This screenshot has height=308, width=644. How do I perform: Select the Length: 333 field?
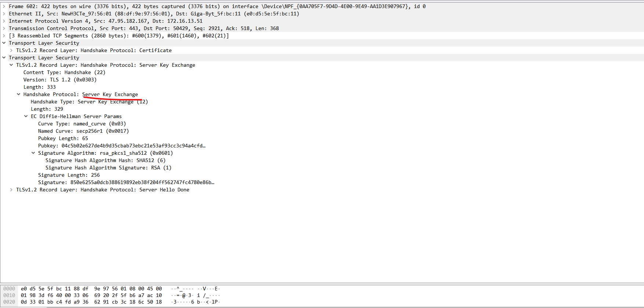pyautogui.click(x=40, y=87)
